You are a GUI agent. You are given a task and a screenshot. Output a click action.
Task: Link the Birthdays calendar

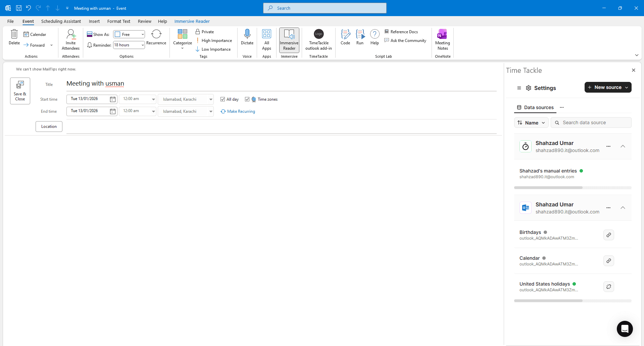[x=608, y=235]
